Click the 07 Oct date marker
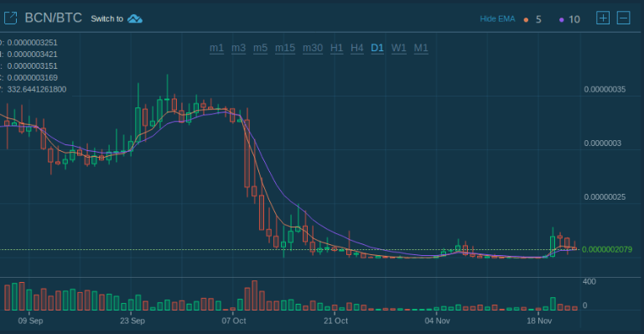Image resolution: width=644 pixels, height=334 pixels. point(234,321)
